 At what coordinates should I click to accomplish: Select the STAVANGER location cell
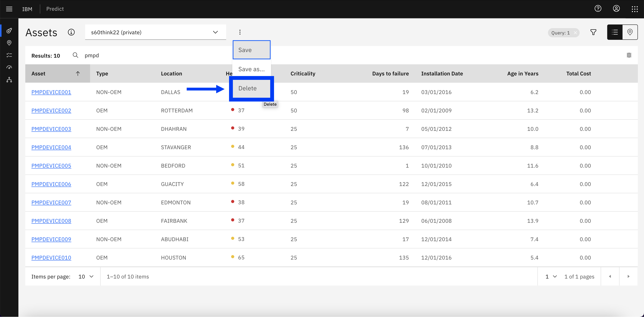tap(176, 147)
